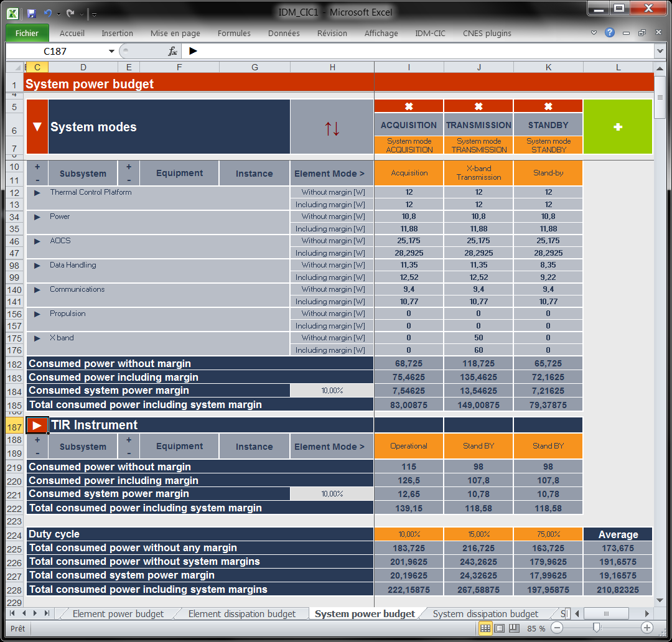
Task: Expand the Equipment column with the plus control
Action: point(129,168)
